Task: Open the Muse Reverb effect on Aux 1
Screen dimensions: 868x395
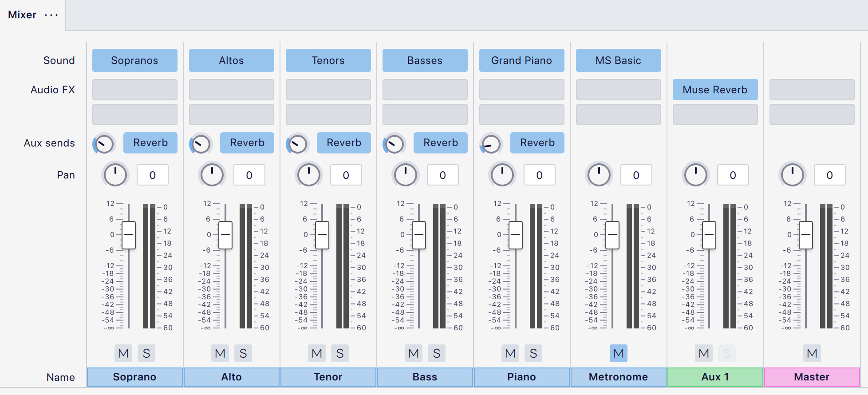Action: point(715,90)
